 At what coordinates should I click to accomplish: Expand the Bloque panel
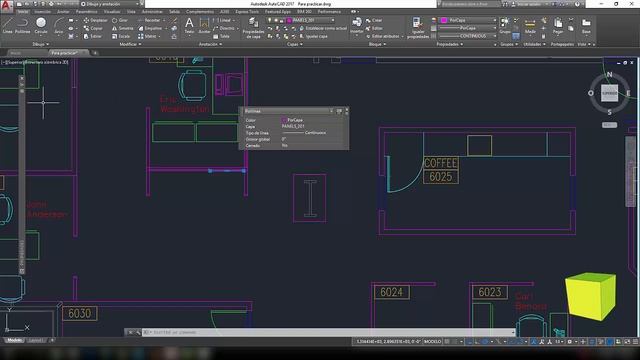click(x=377, y=44)
